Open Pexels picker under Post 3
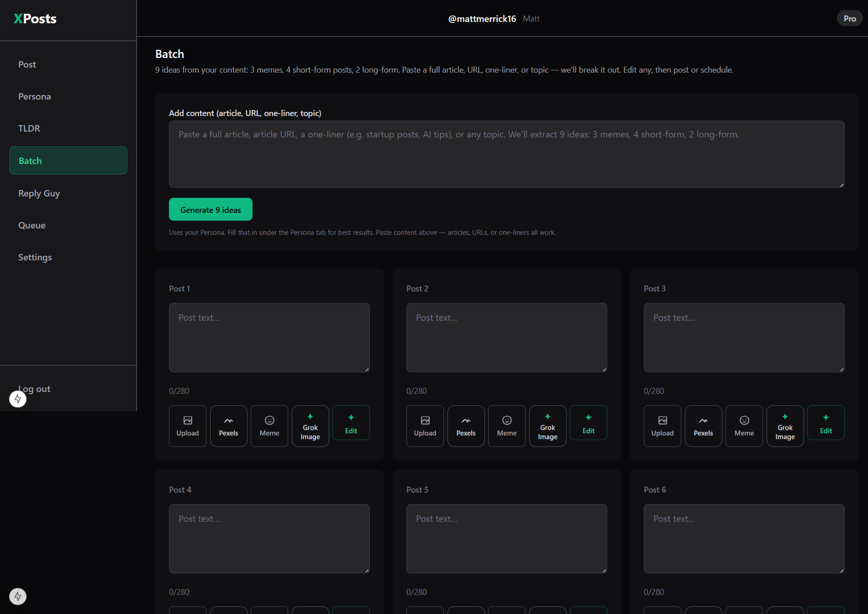868x614 pixels. [703, 426]
